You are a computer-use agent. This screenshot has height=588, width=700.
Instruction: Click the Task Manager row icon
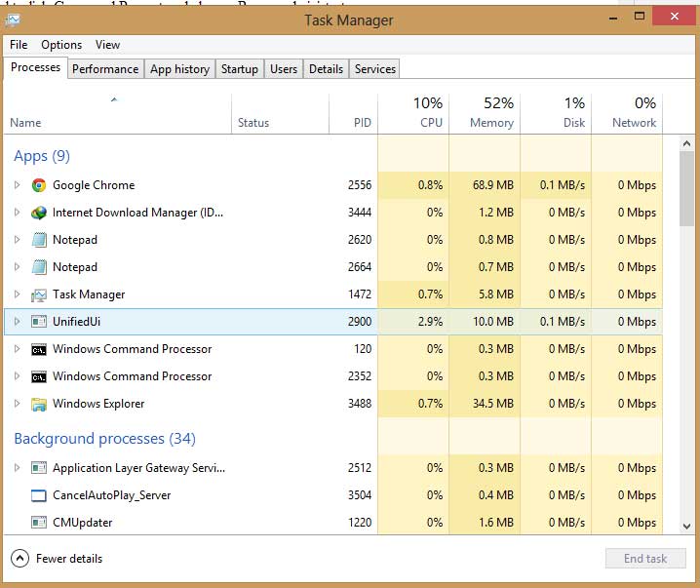coord(39,294)
